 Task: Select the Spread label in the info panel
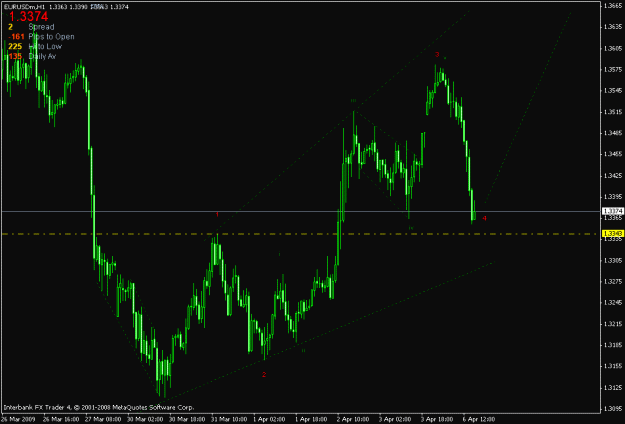[x=41, y=27]
